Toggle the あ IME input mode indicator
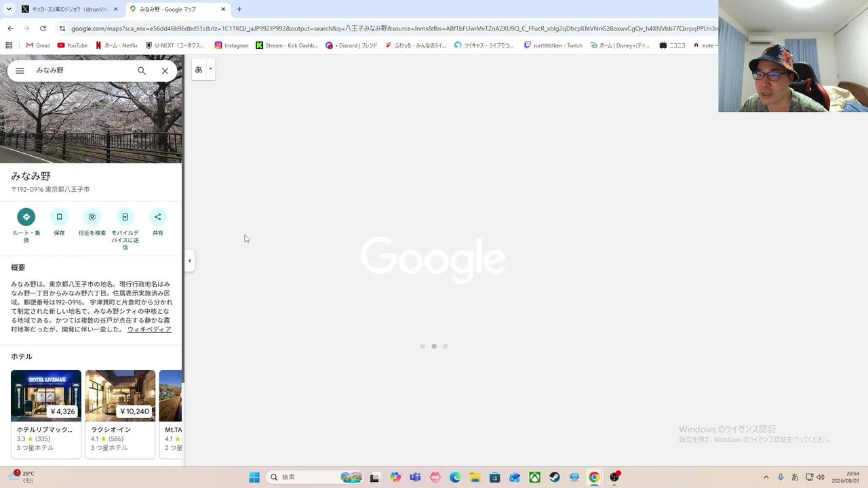The width and height of the screenshot is (868, 488). [x=795, y=477]
